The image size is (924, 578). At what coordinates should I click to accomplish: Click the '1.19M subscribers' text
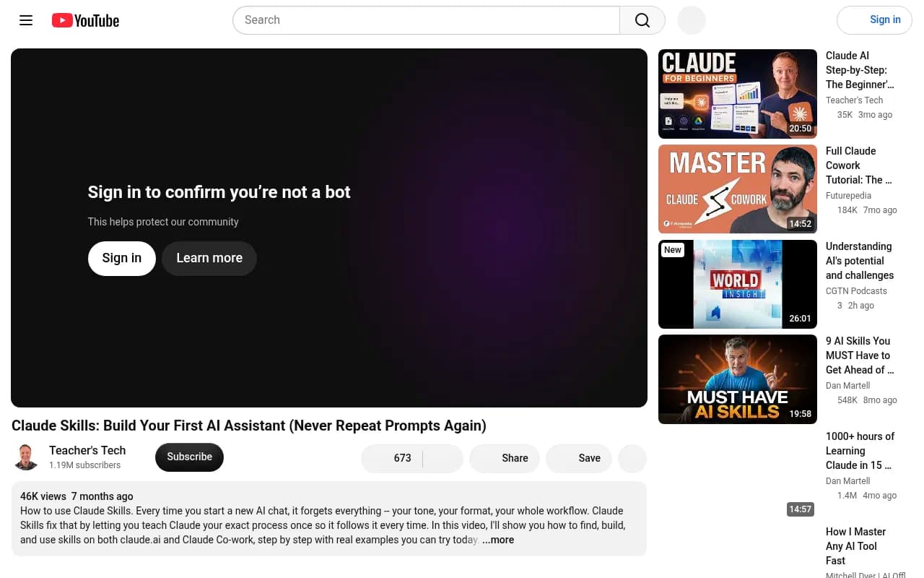click(x=84, y=465)
